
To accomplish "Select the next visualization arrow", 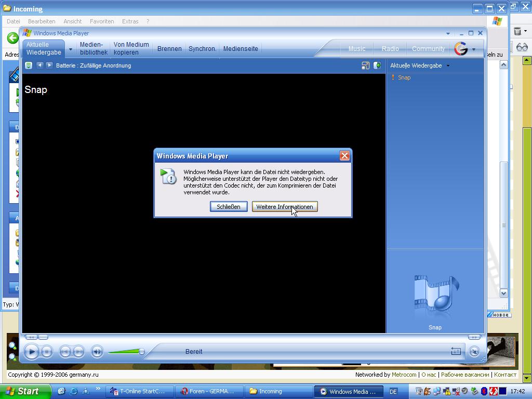I will [49, 65].
